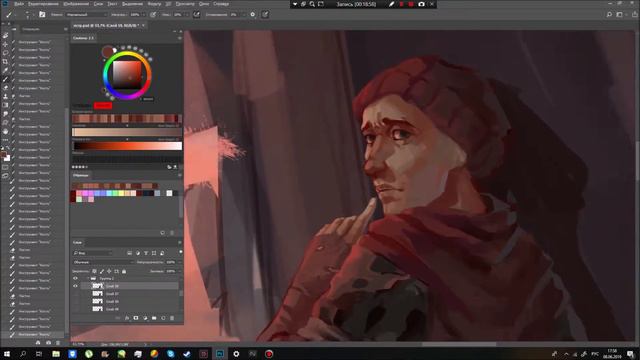Click the red button below the color wheel
Viewport: 640px width, 360px height.
[103, 106]
